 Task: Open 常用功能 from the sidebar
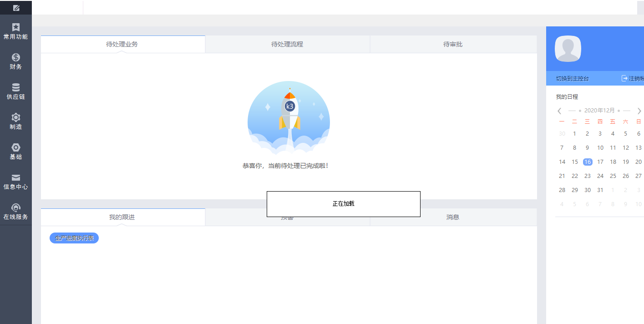tap(16, 30)
